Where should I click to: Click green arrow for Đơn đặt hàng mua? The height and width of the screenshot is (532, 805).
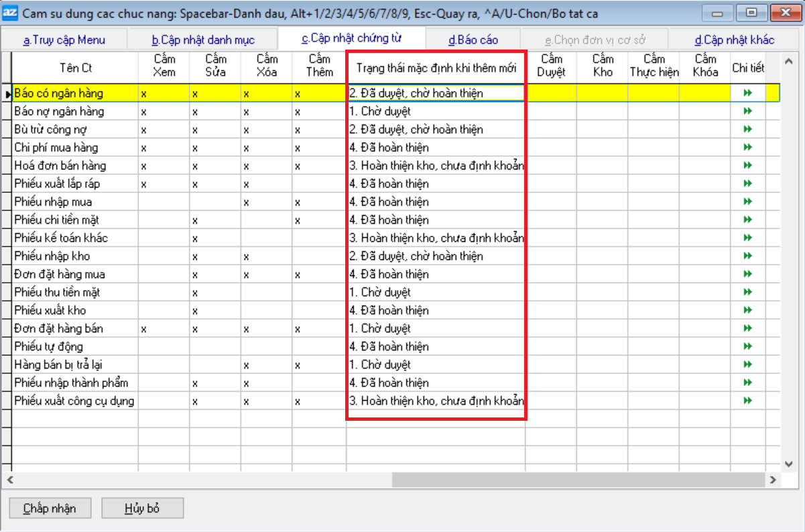coord(747,274)
